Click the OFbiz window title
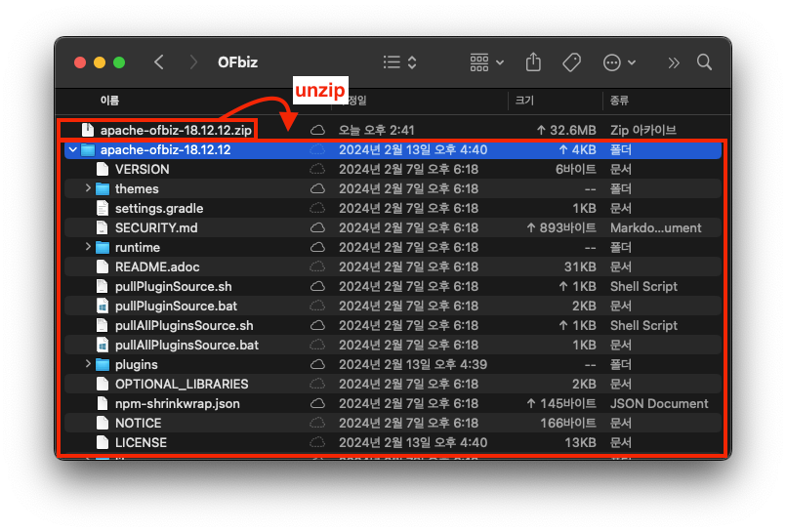Viewport: 786px width, 532px height. [x=237, y=62]
